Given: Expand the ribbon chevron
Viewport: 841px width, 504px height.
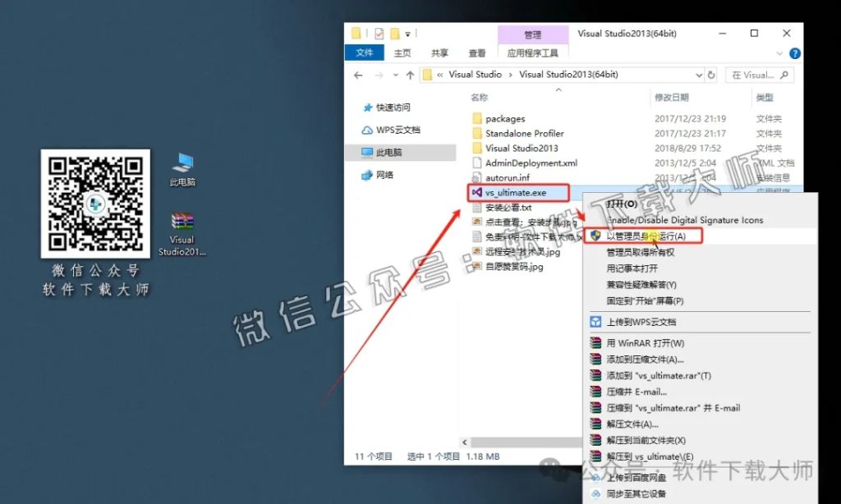Looking at the screenshot, I should (x=779, y=53).
